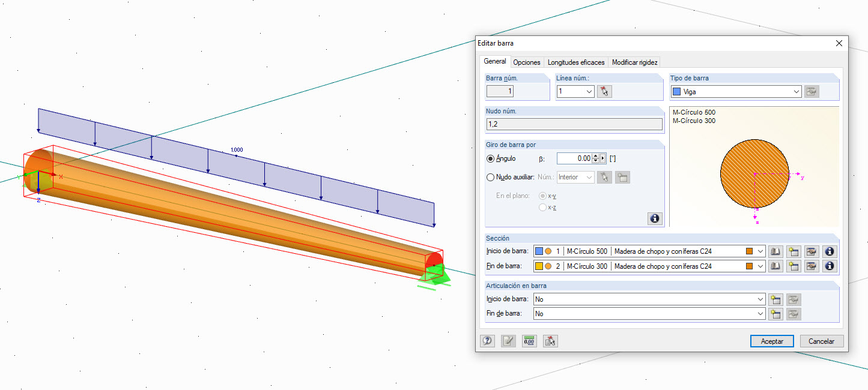Dismiss the dialog with Cancelar
This screenshot has height=390, width=868.
[821, 340]
